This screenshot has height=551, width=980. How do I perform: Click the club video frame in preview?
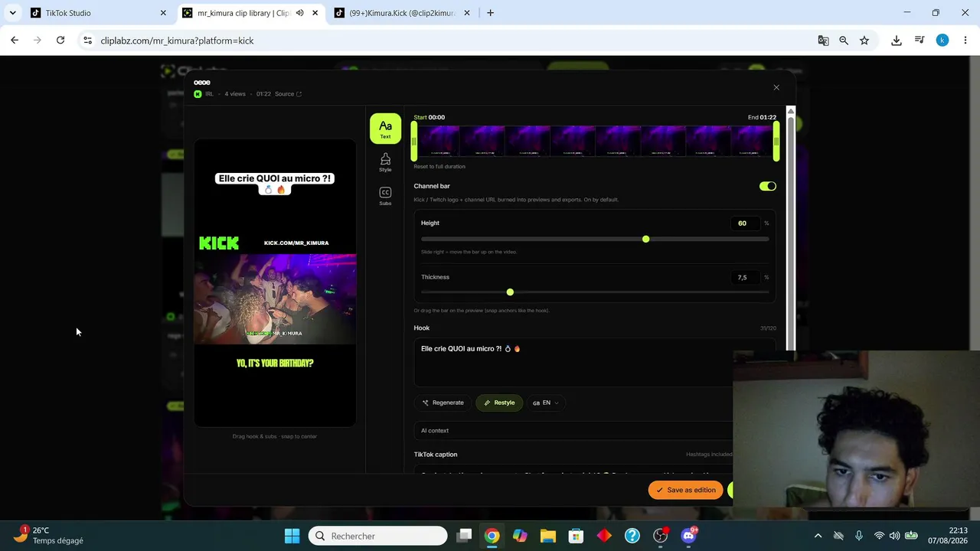(275, 298)
